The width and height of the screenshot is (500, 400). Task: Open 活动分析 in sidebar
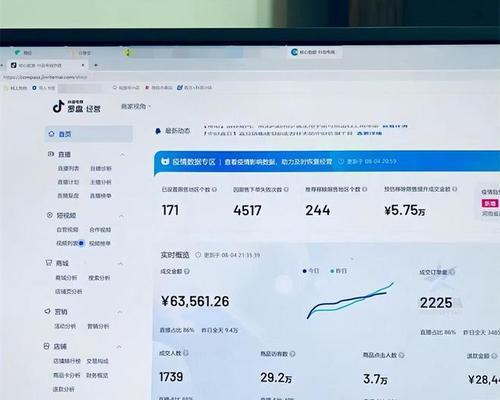click(x=65, y=326)
